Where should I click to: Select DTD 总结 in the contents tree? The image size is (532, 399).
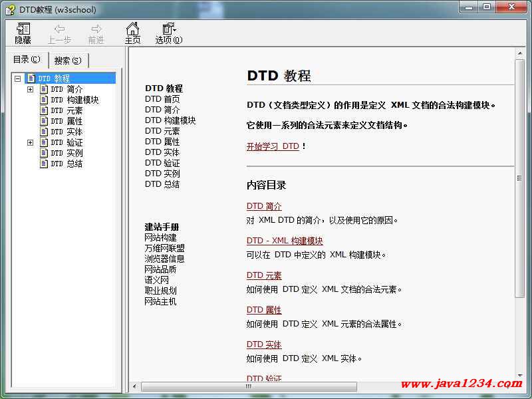click(x=66, y=164)
